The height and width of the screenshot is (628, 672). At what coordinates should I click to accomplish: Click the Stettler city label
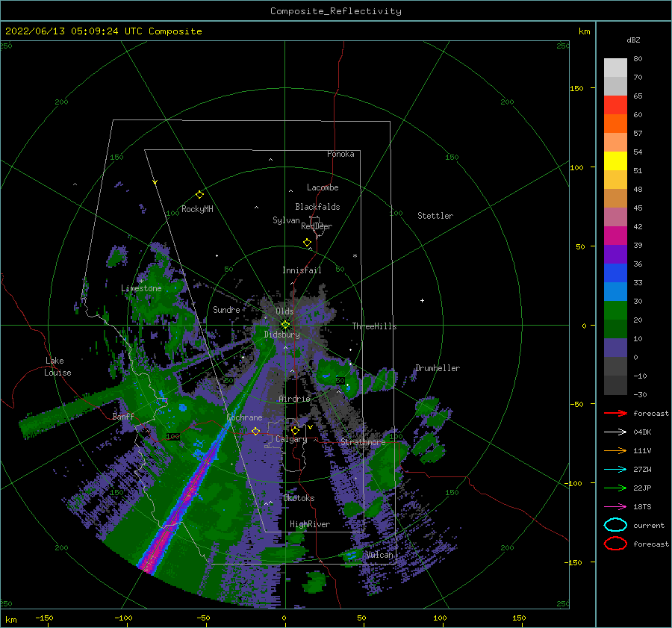[x=435, y=216]
